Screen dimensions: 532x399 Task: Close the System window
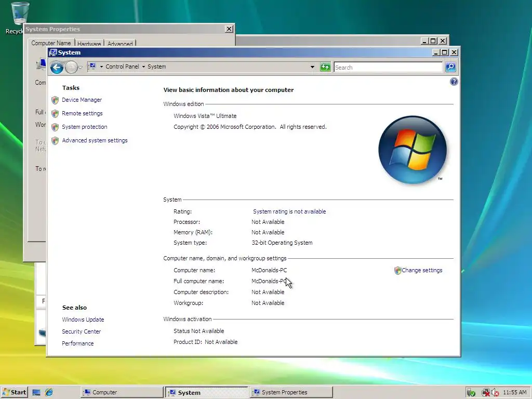pyautogui.click(x=454, y=52)
